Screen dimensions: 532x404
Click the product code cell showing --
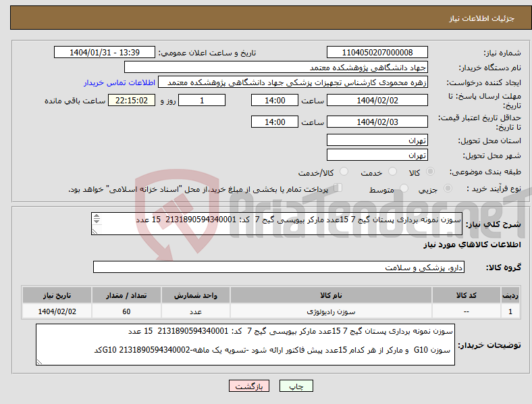click(467, 311)
